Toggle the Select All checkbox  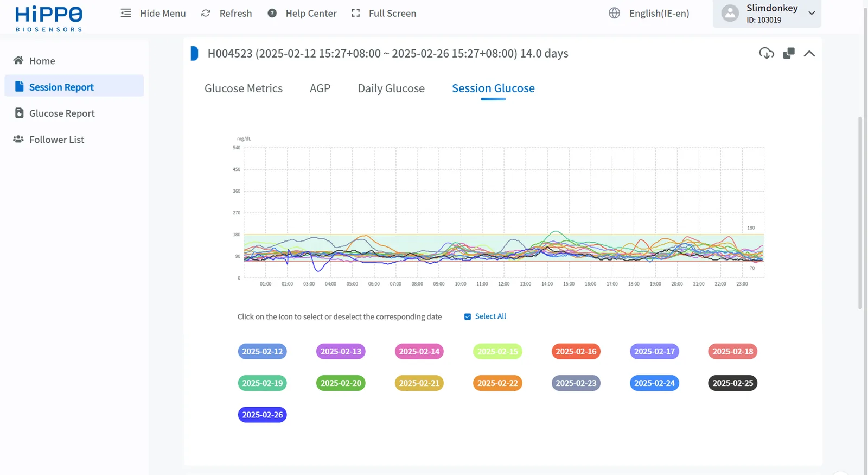pyautogui.click(x=468, y=316)
